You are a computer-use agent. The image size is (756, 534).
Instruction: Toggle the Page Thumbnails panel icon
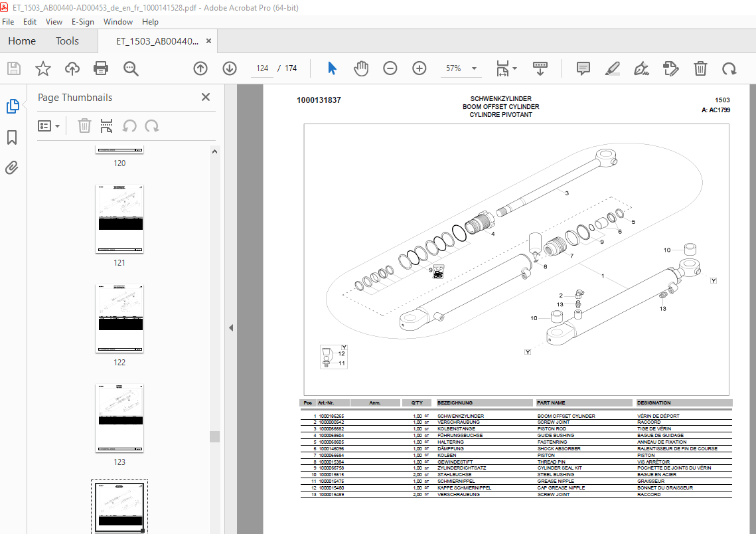coord(13,106)
